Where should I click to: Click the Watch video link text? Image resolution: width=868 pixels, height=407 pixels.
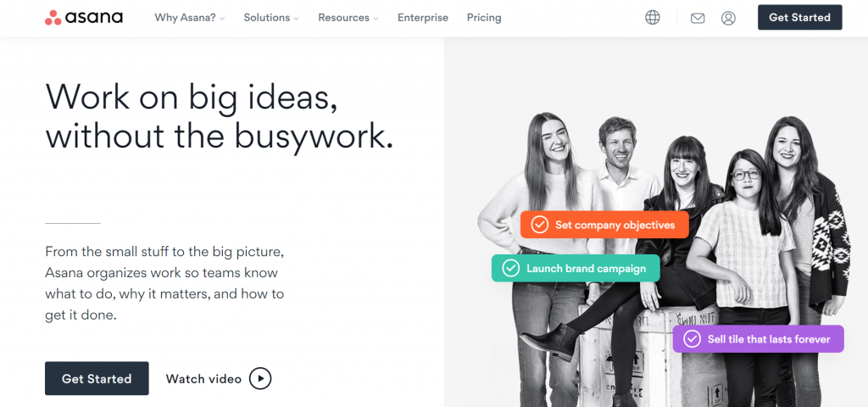coord(203,379)
